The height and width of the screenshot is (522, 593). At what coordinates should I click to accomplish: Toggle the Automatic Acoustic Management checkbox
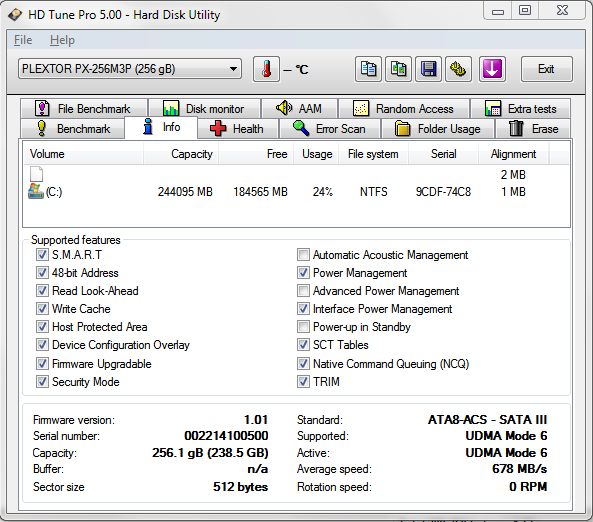pyautogui.click(x=303, y=255)
